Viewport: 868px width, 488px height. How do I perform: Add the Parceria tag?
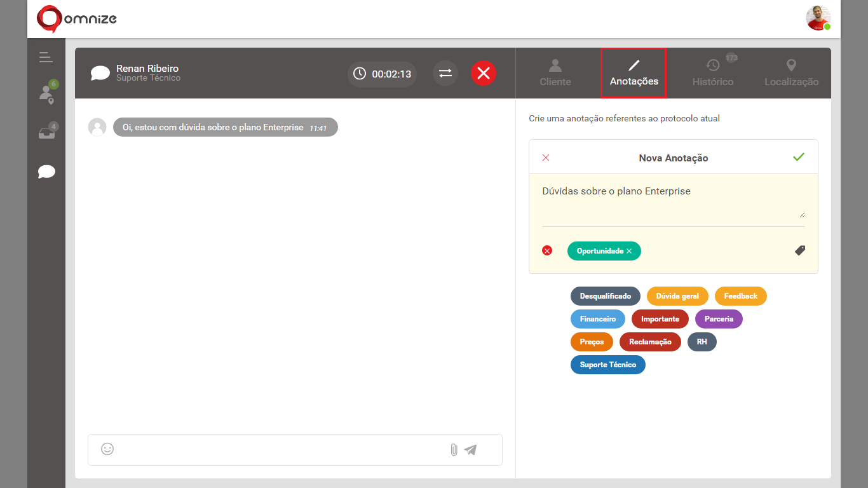pos(719,319)
